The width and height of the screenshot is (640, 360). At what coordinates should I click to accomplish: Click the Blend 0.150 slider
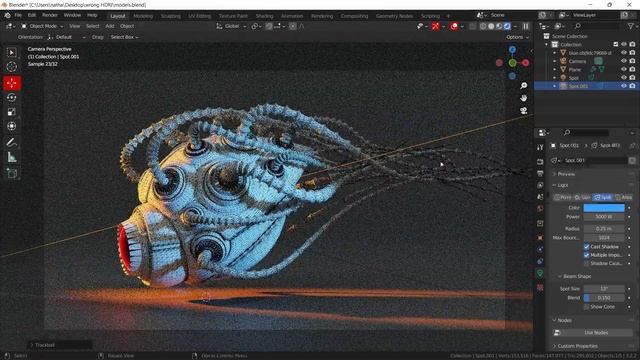(x=604, y=298)
